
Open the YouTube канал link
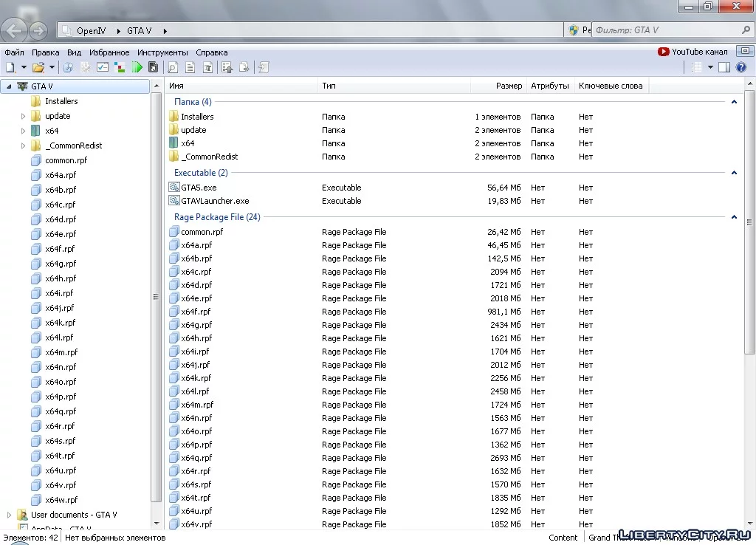tap(693, 52)
